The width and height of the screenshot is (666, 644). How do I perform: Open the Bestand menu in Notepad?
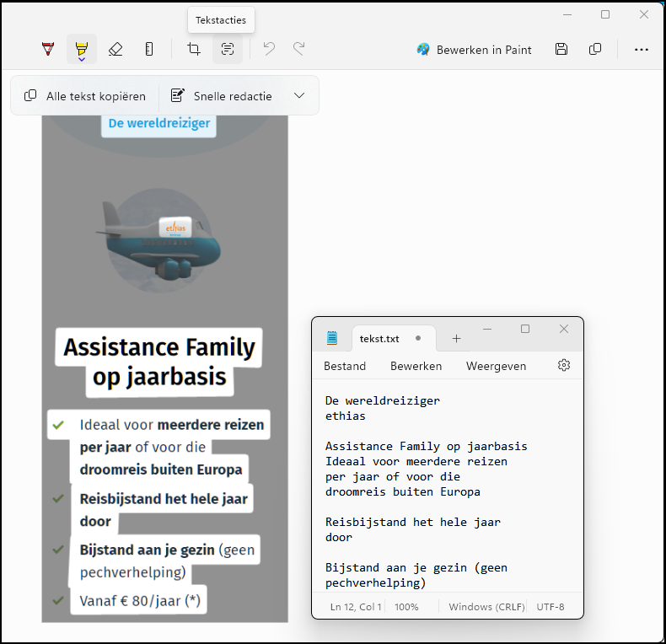(345, 366)
